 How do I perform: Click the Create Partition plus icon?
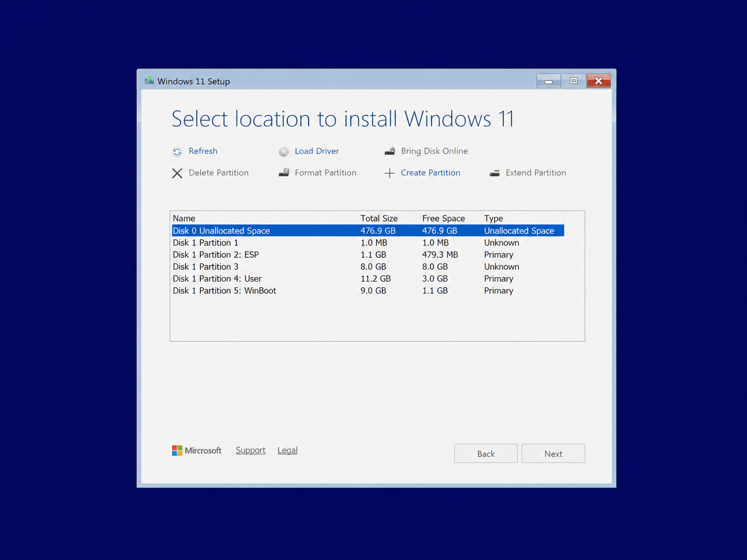tap(389, 173)
